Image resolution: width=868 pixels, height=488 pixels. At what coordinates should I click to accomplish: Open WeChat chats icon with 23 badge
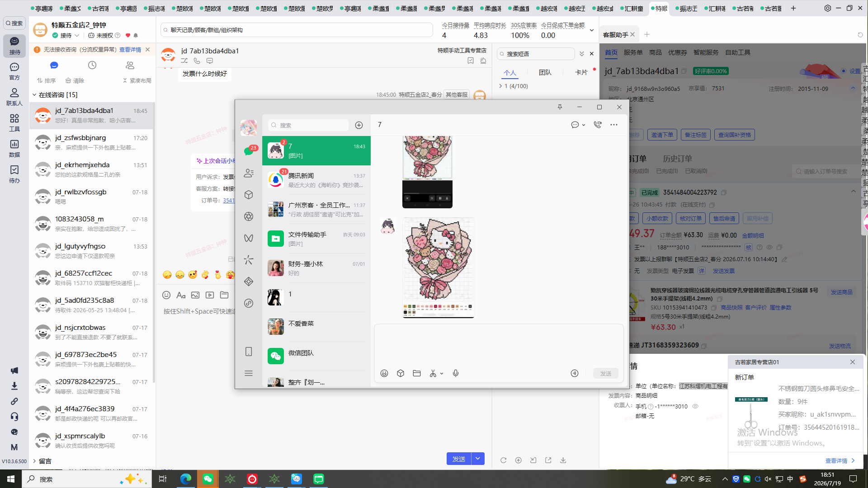pyautogui.click(x=249, y=151)
